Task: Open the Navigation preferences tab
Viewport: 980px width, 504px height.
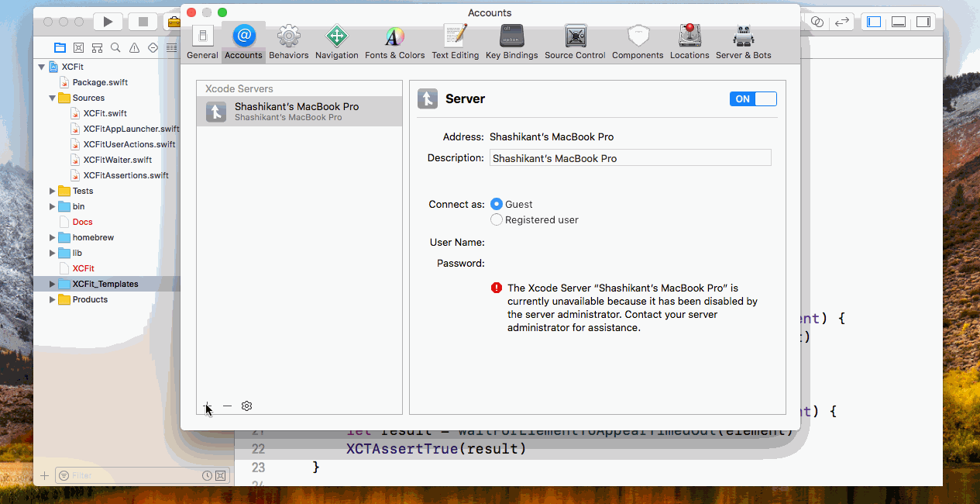Action: point(336,43)
